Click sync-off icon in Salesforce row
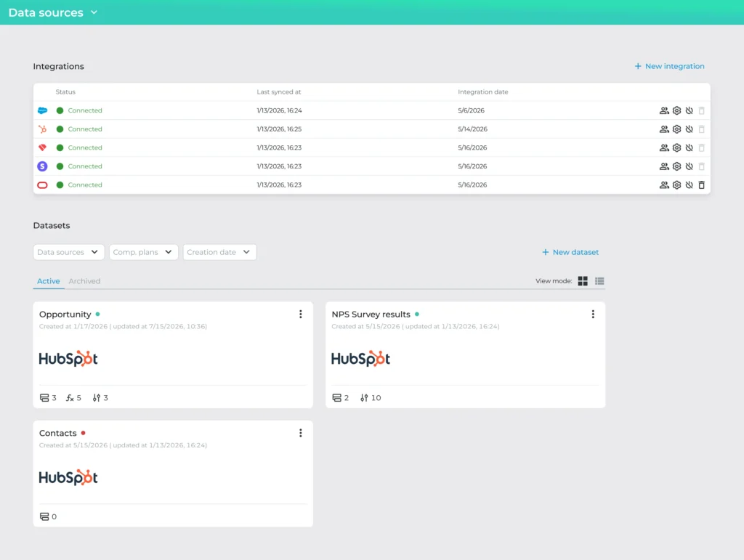 point(689,110)
